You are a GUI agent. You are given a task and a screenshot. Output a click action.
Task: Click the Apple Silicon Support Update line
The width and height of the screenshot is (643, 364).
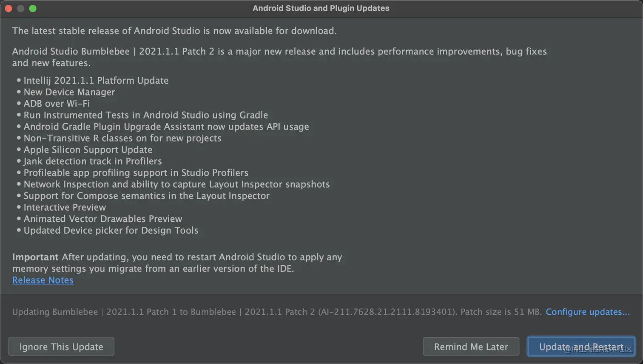88,150
